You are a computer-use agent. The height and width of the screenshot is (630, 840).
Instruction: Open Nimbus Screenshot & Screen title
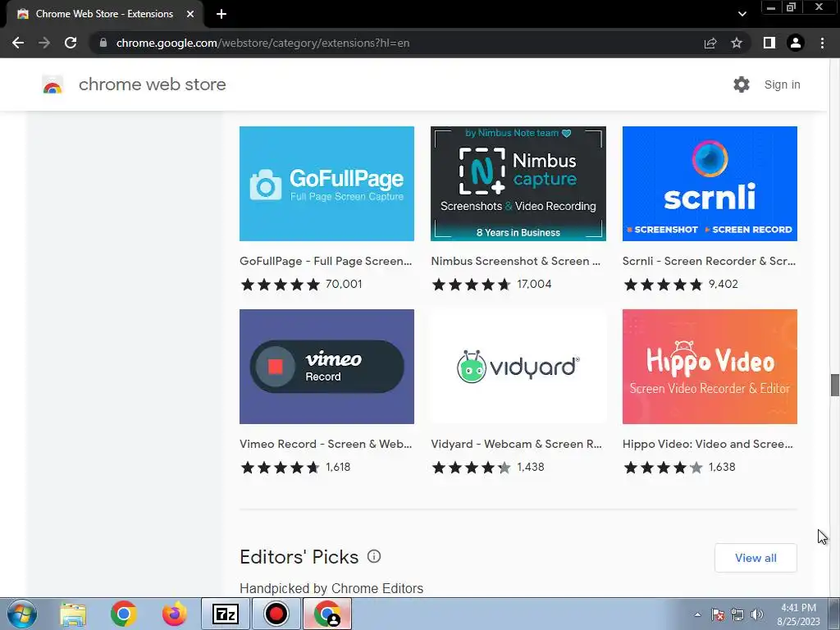[516, 261]
